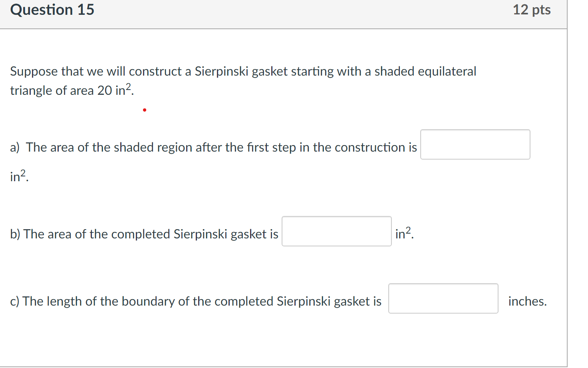Click the b) part label
Viewport: 588px width, 368px height.
pos(15,234)
